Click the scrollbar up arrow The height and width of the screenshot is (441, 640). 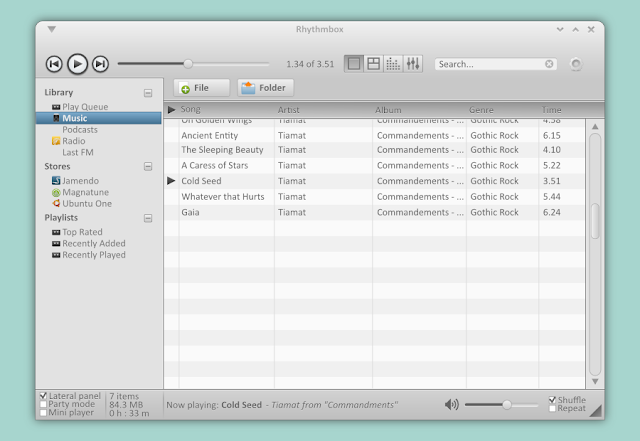coord(595,127)
